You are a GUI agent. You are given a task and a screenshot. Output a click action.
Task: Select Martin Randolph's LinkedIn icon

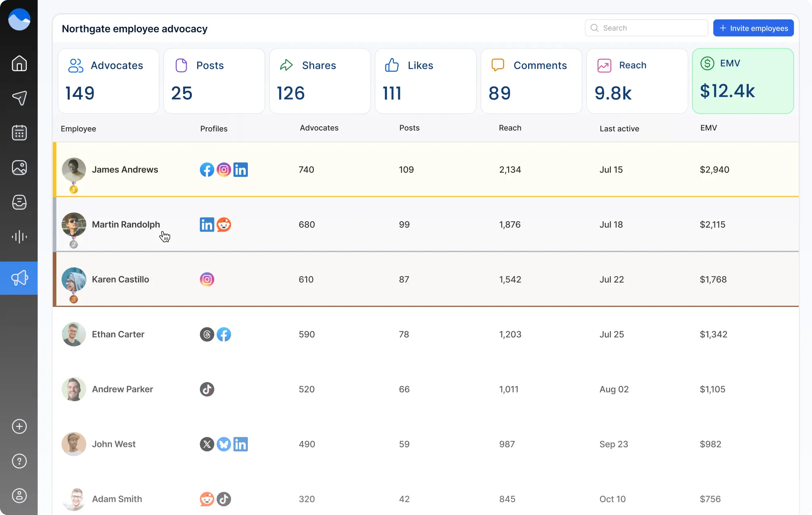click(x=207, y=224)
